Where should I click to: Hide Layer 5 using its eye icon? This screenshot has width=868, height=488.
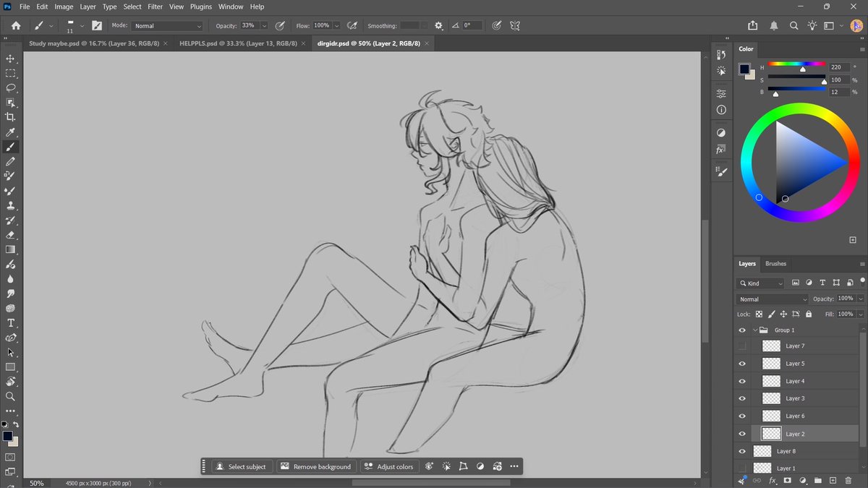742,364
